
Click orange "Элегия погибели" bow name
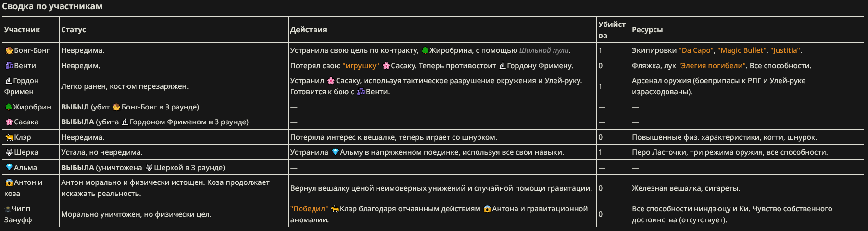coord(712,66)
